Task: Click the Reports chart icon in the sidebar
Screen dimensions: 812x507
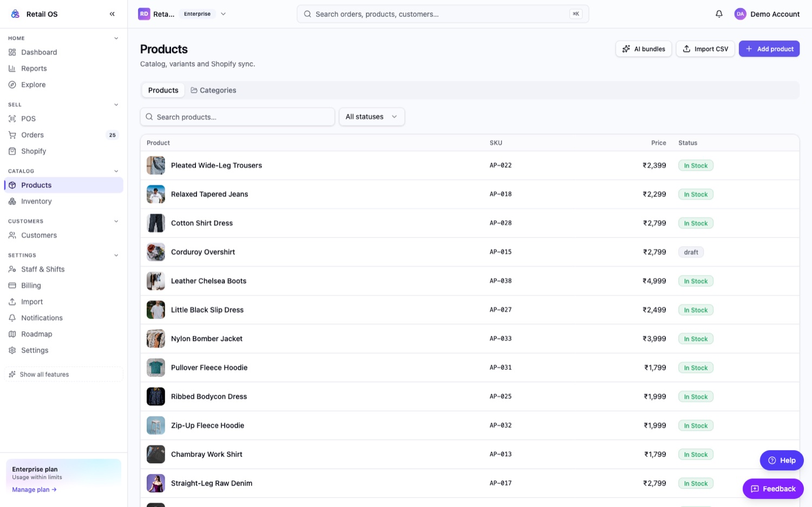Action: pyautogui.click(x=12, y=69)
